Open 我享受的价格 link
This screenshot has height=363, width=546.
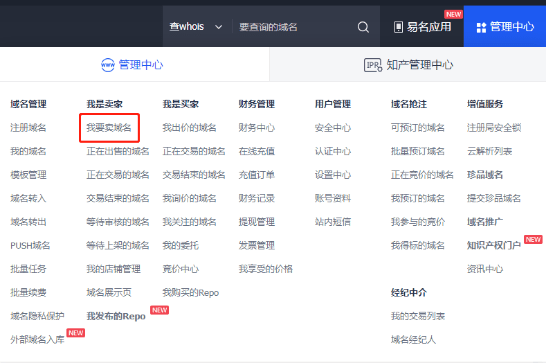pos(266,269)
